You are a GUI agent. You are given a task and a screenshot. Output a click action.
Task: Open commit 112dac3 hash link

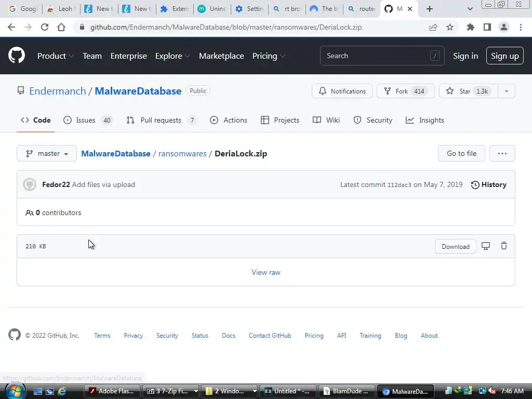click(x=400, y=185)
